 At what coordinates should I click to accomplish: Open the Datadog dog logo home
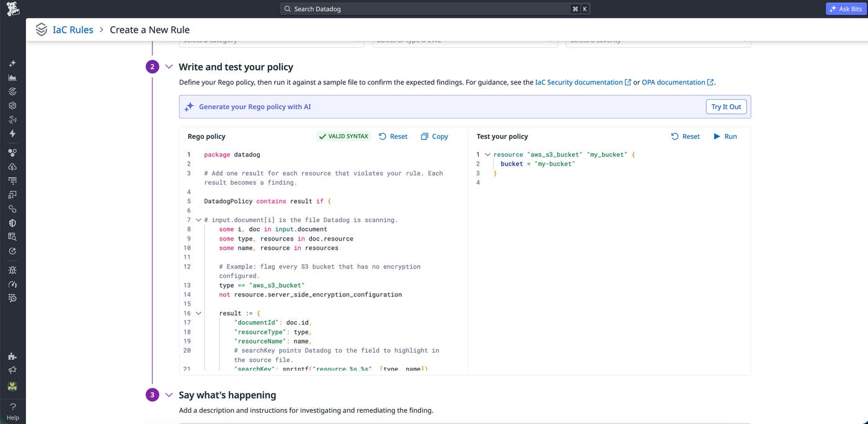[12, 9]
